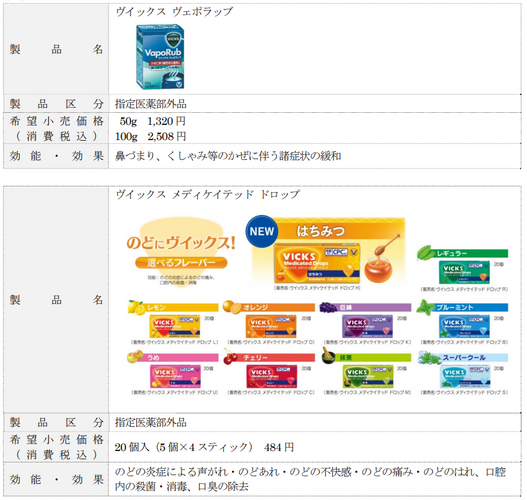Click the red チェリー drops package
Viewport: 527px width, 500px height.
272,376
